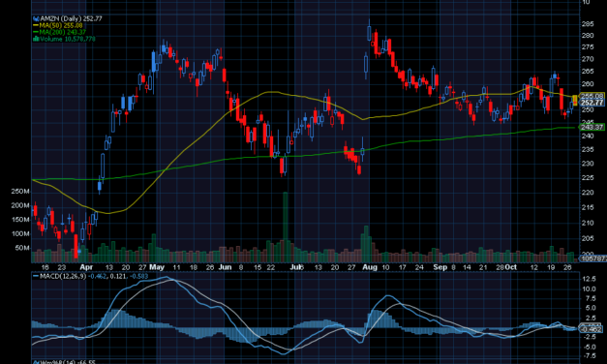Image resolution: width=607 pixels, height=364 pixels.
Task: Click the Jun month label on time axis
Action: [x=225, y=267]
